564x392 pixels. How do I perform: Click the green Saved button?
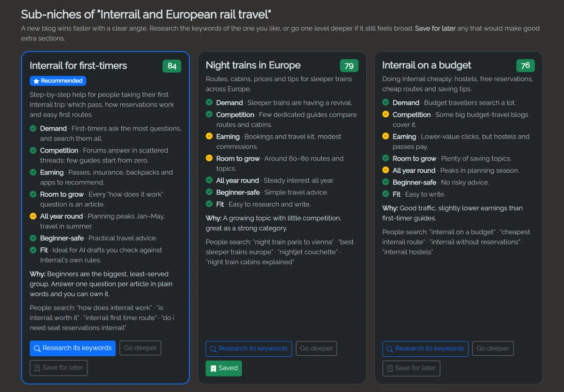(x=224, y=369)
